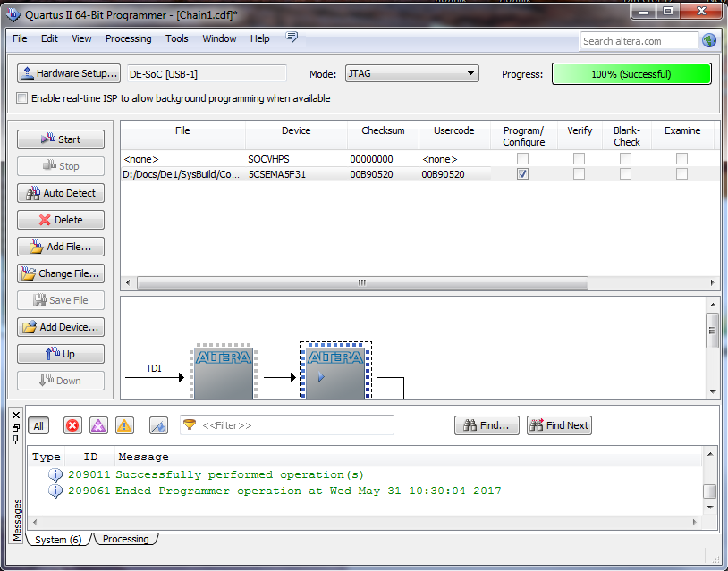This screenshot has width=728, height=571.
Task: Show warning messages triangle filter icon
Action: click(x=124, y=425)
